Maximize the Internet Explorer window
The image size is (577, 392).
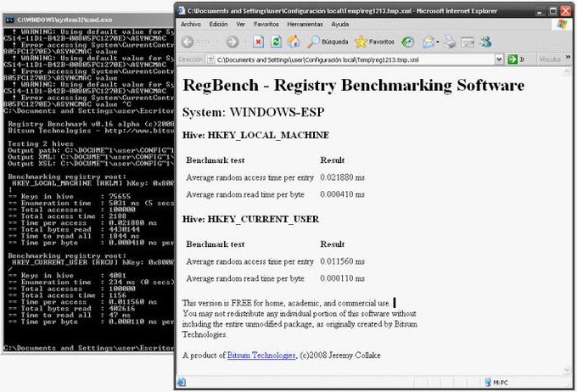(552, 11)
